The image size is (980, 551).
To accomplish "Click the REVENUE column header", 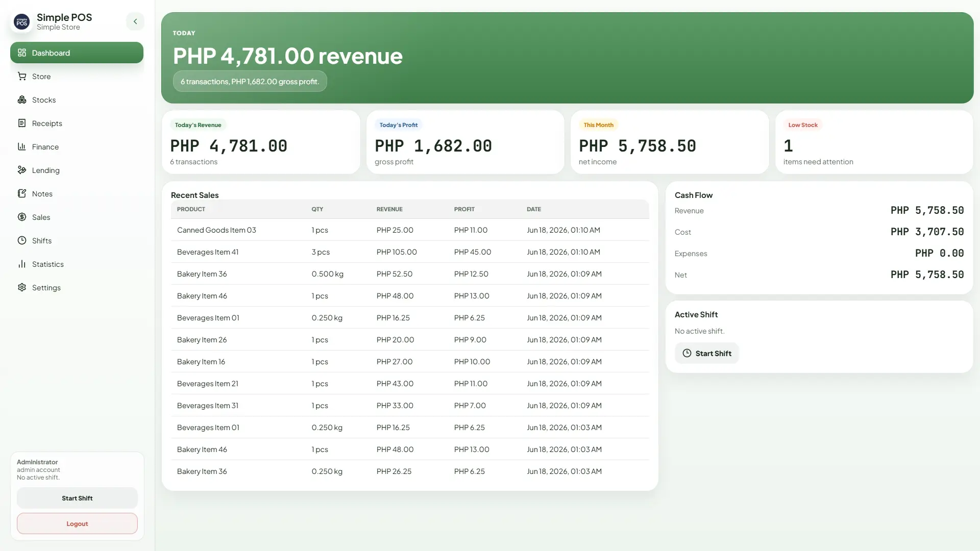I will (389, 209).
